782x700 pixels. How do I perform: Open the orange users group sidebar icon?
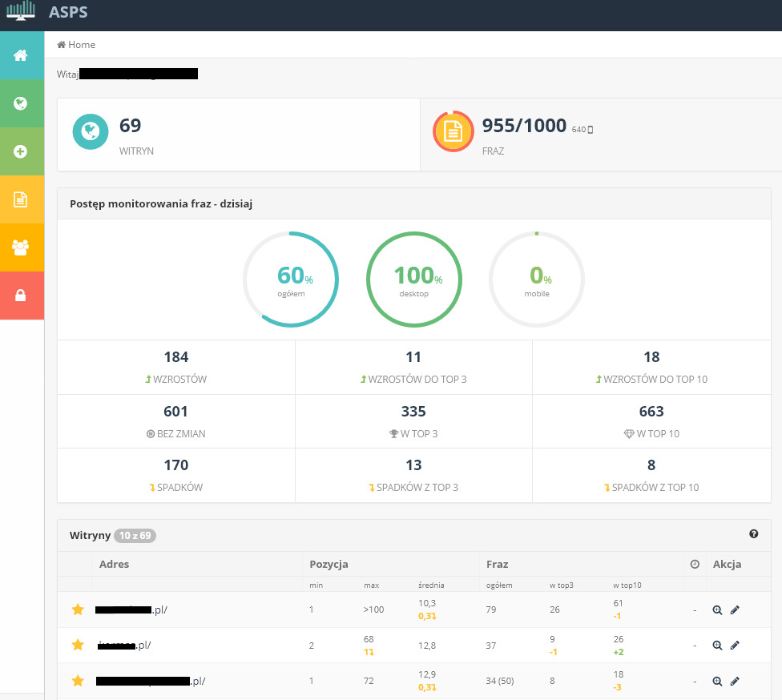coord(21,247)
